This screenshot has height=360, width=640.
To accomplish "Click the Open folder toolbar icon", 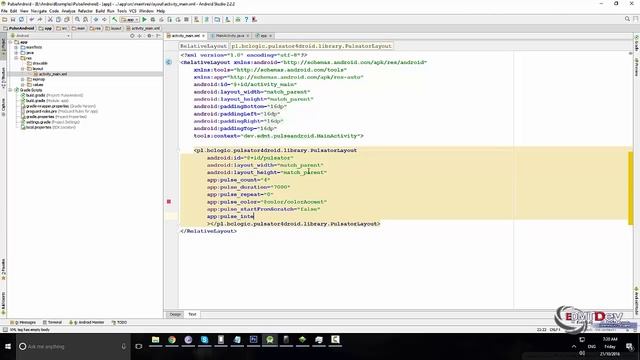I will tap(5, 19).
